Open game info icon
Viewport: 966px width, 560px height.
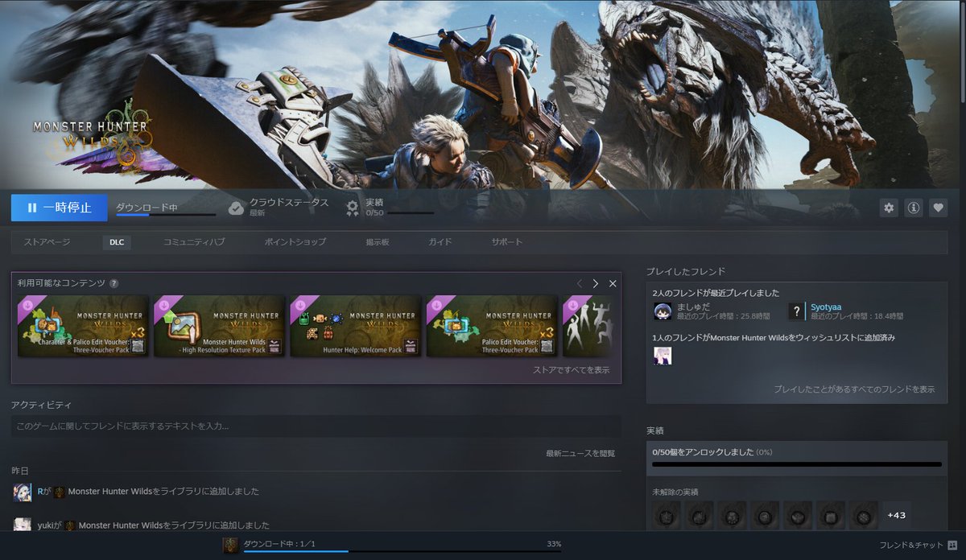click(x=914, y=208)
